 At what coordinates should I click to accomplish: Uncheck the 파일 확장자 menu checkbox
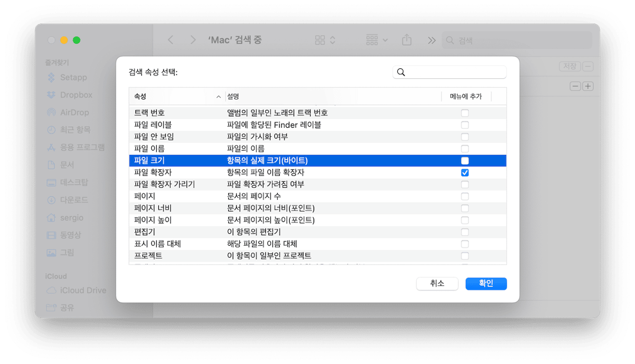tap(465, 173)
